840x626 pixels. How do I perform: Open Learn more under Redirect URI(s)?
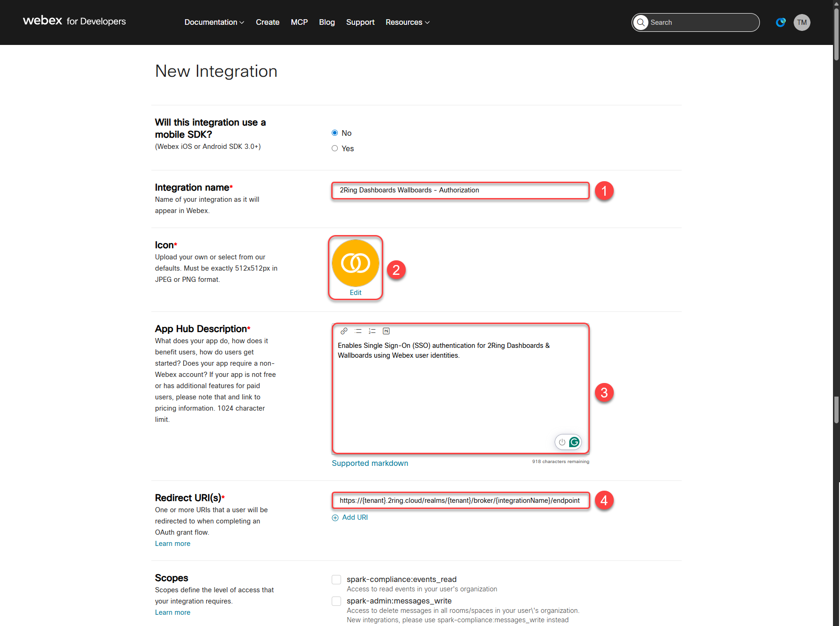pyautogui.click(x=173, y=544)
